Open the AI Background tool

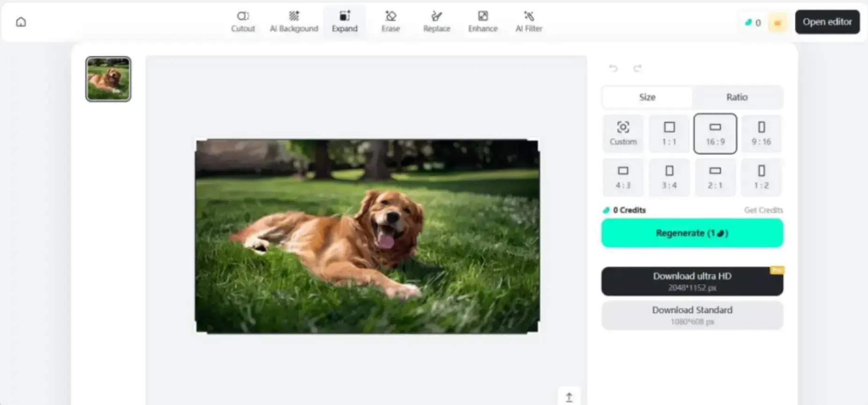[293, 22]
